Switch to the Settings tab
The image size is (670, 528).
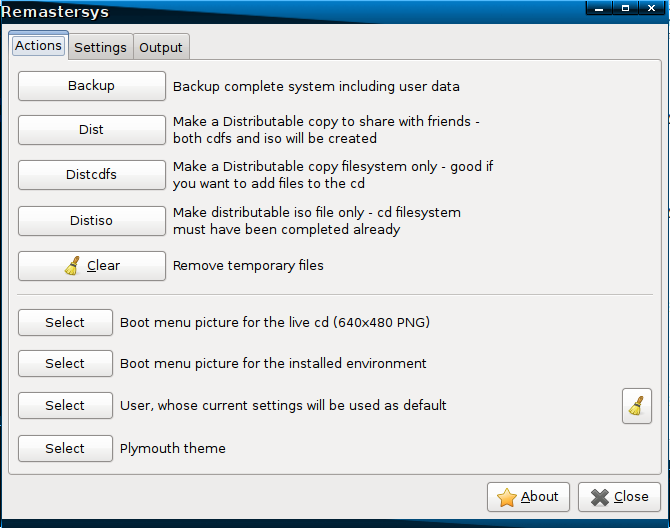click(100, 47)
